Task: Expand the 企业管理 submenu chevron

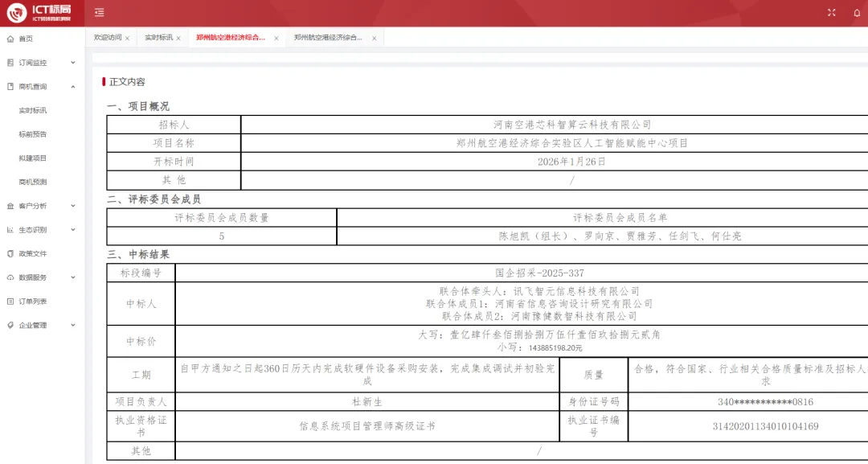Action: click(73, 325)
